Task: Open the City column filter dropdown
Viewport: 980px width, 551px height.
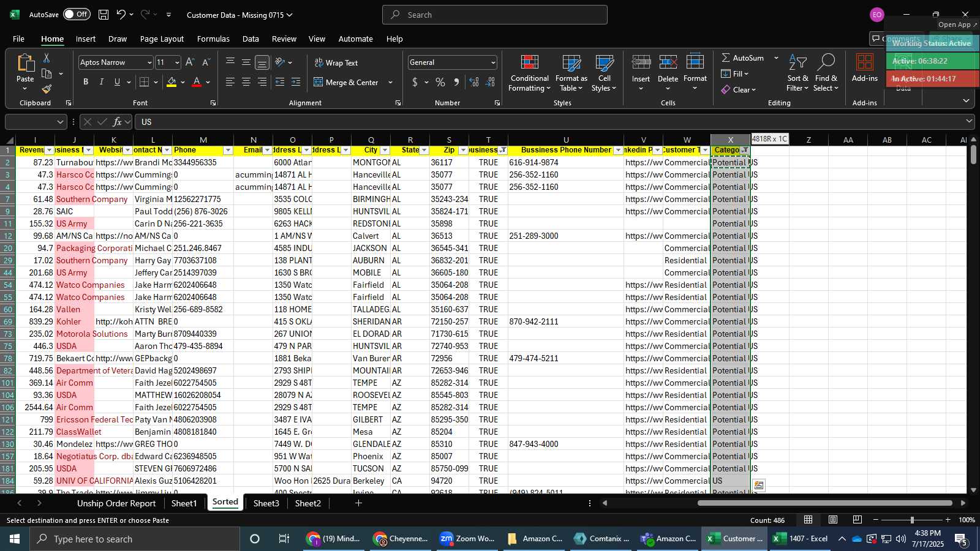Action: [x=385, y=150]
